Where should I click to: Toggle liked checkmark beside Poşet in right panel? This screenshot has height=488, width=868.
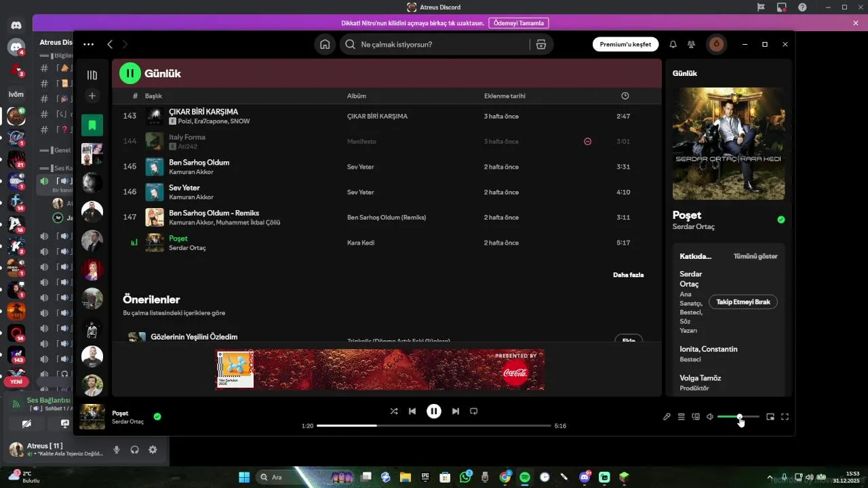coord(781,220)
